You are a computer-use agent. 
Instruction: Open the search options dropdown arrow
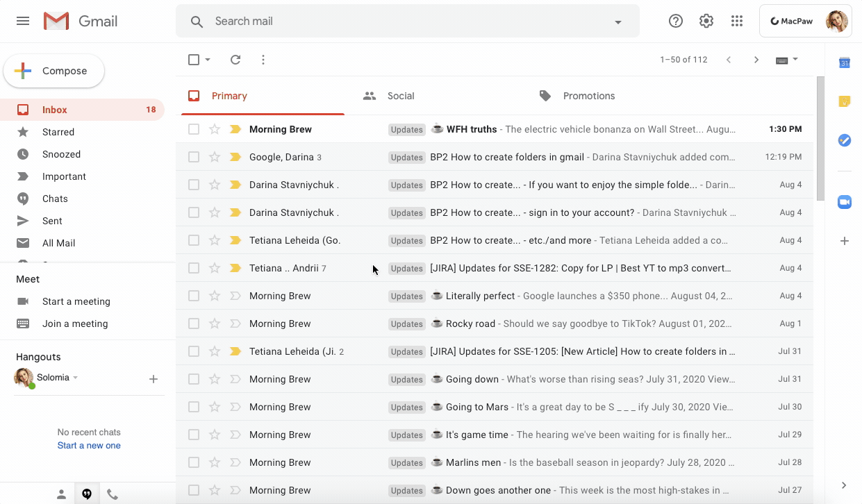coord(618,22)
